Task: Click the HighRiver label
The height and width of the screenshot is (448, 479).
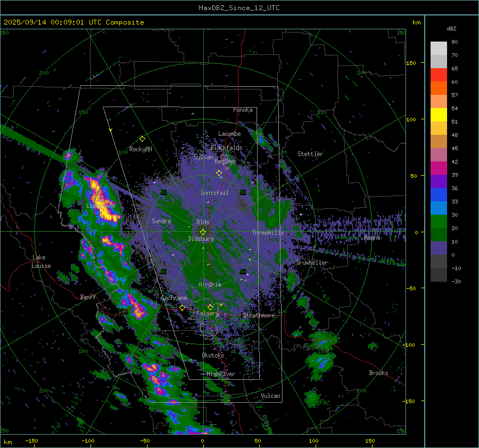Action: tap(221, 374)
